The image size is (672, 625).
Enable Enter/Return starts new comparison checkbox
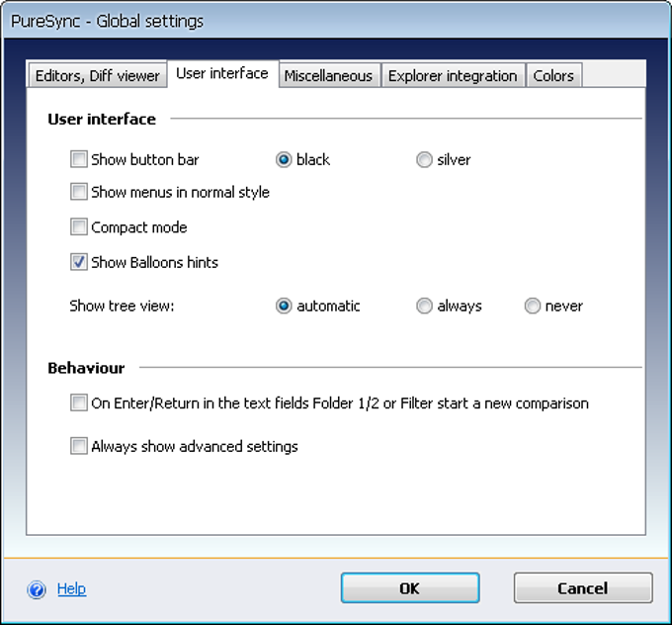point(79,402)
